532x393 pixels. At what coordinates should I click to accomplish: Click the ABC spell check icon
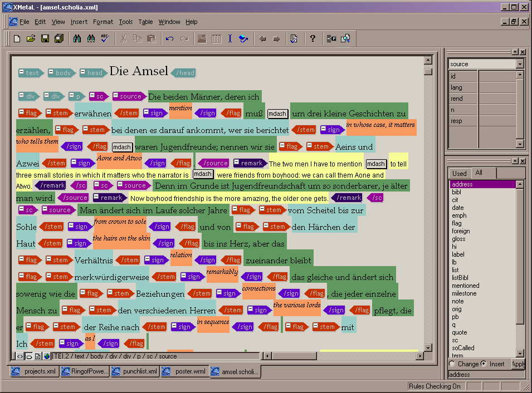tap(105, 38)
